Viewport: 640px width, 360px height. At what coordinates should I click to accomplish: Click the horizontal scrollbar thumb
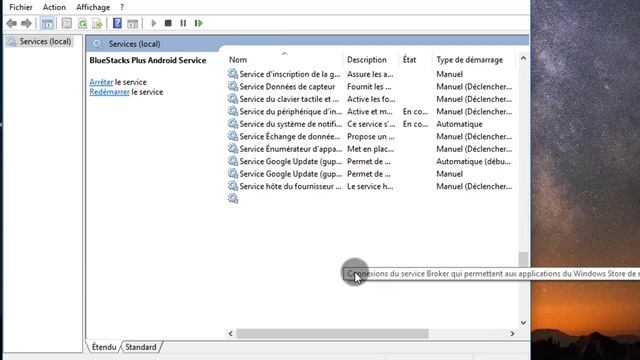333,333
